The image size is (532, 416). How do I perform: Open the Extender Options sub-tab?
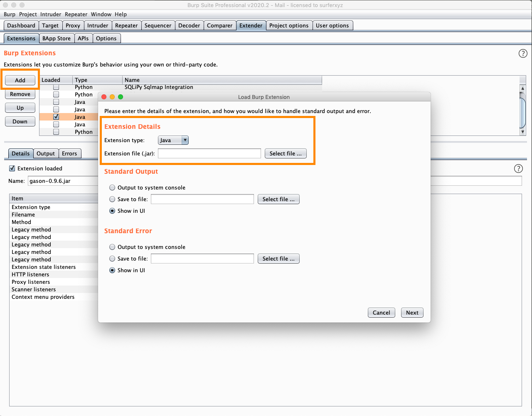tap(106, 38)
